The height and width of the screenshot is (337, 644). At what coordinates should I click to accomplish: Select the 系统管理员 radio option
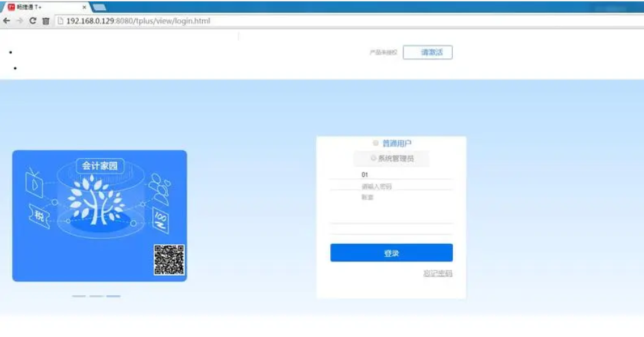373,158
